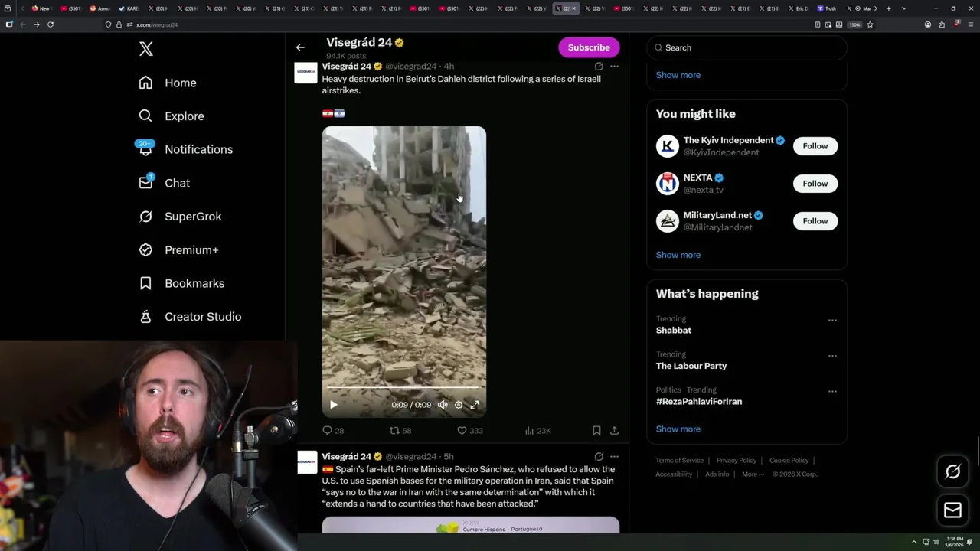Show more under What's happening
This screenshot has width=980, height=551.
click(678, 429)
